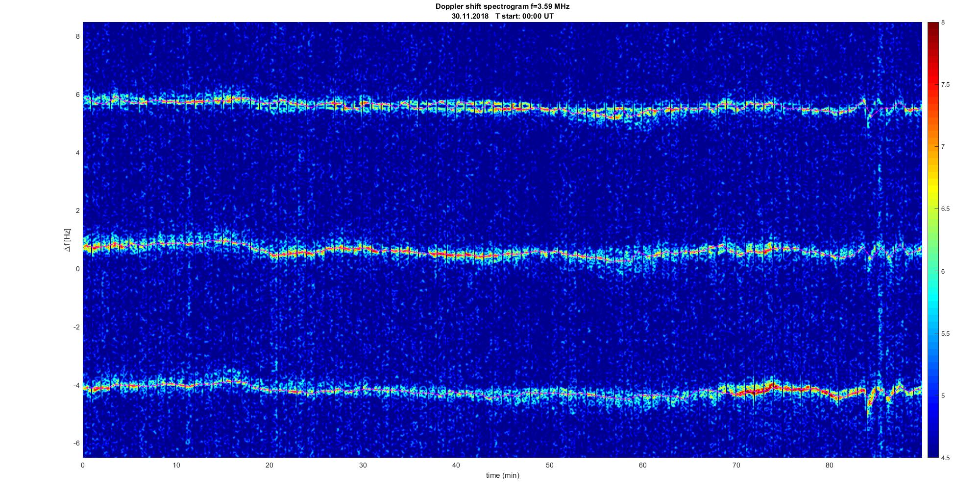Click the colorbar tick label 4.5
Viewport: 980px width, 491px height.
tap(946, 458)
